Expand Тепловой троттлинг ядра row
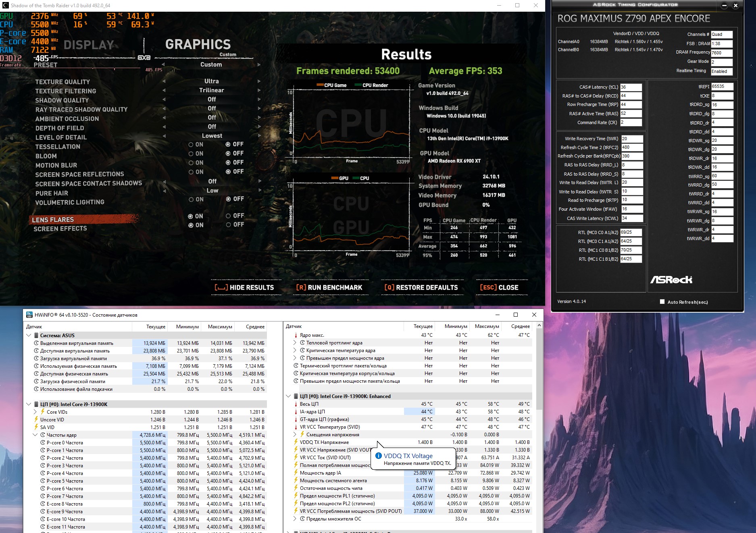The width and height of the screenshot is (756, 533). click(x=295, y=342)
